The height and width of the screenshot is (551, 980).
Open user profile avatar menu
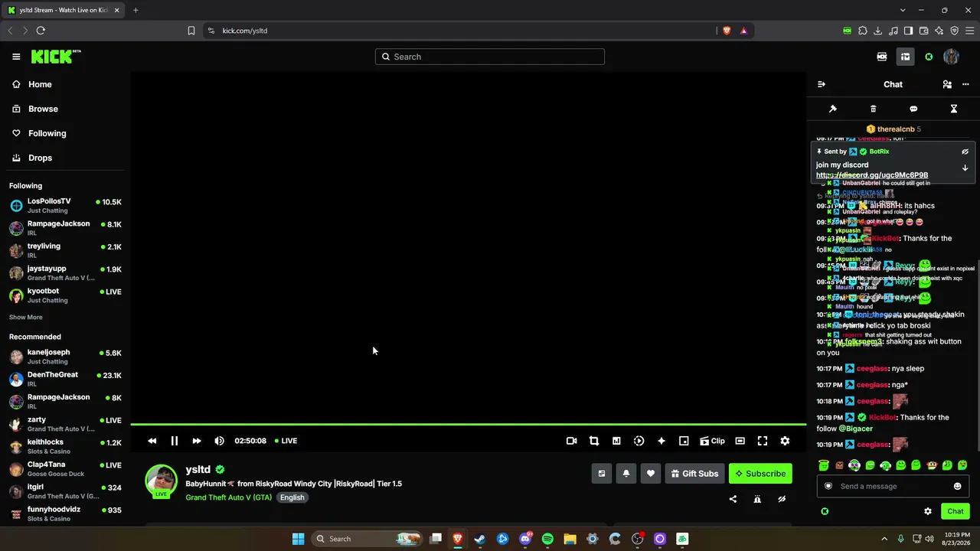[x=952, y=57]
